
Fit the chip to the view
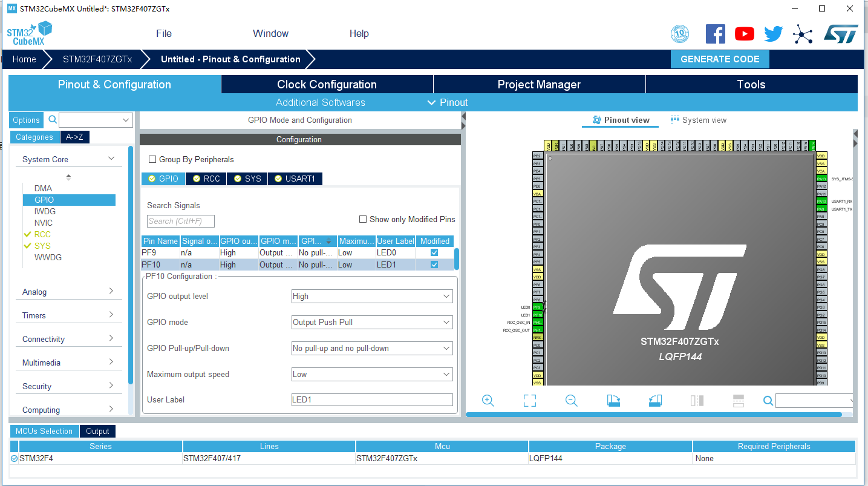click(x=530, y=401)
